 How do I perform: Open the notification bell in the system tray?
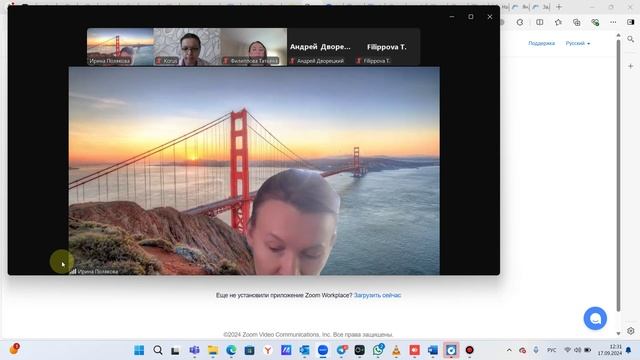(629, 350)
